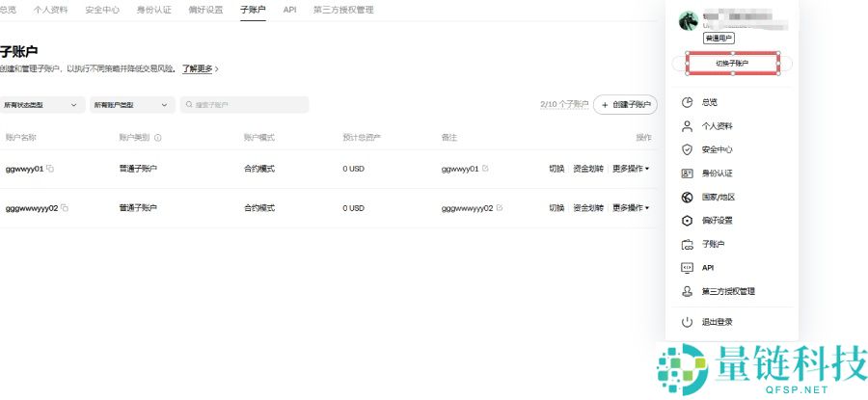Click 切换 for gggwwwyyy02
The width and height of the screenshot is (868, 400).
click(556, 208)
